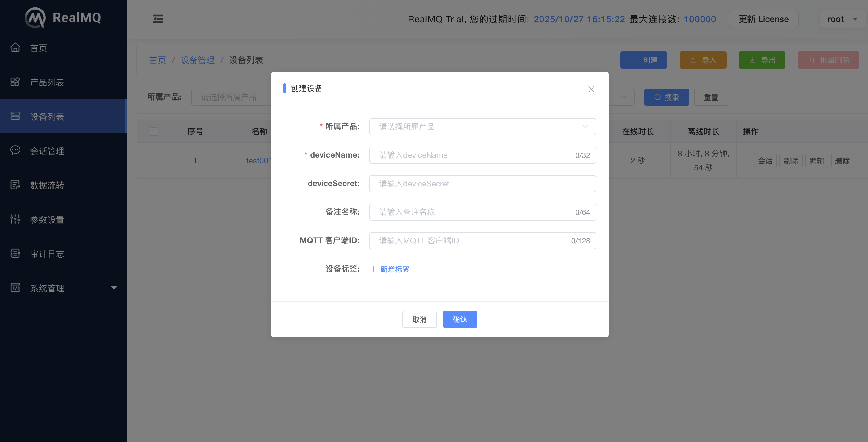Viewport: 868px width, 442px height.
Task: Click the 会话 action for test001
Action: pyautogui.click(x=765, y=161)
